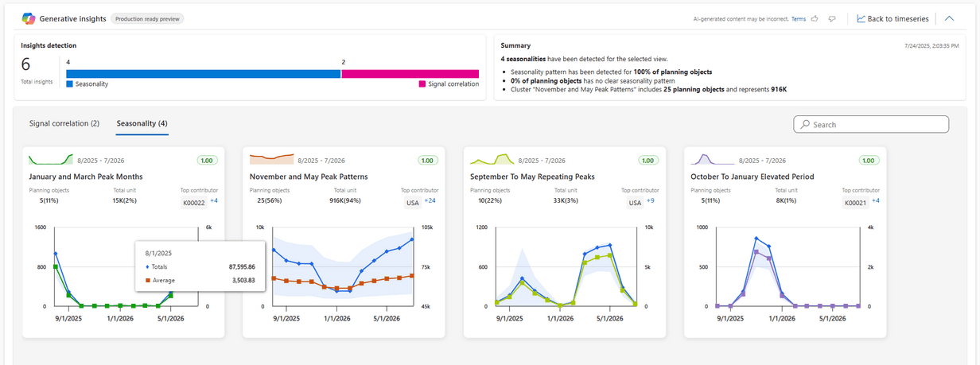Viewport: 980px width, 365px height.
Task: Click the pink Signal correlation legend swatch
Action: click(422, 83)
